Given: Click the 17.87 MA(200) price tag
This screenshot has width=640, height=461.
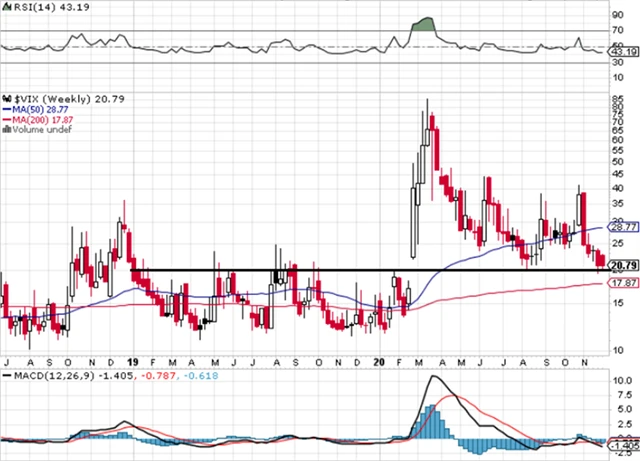Looking at the screenshot, I should (623, 283).
